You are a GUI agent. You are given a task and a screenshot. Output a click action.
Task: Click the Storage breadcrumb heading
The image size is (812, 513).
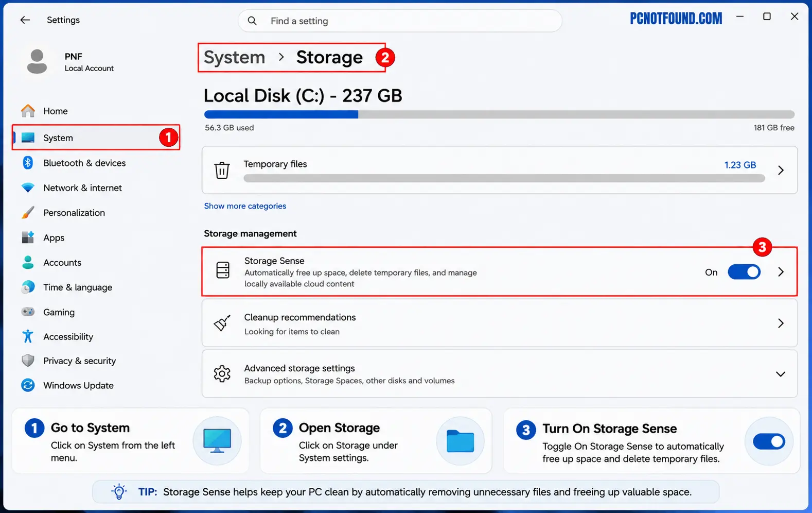[x=329, y=57]
